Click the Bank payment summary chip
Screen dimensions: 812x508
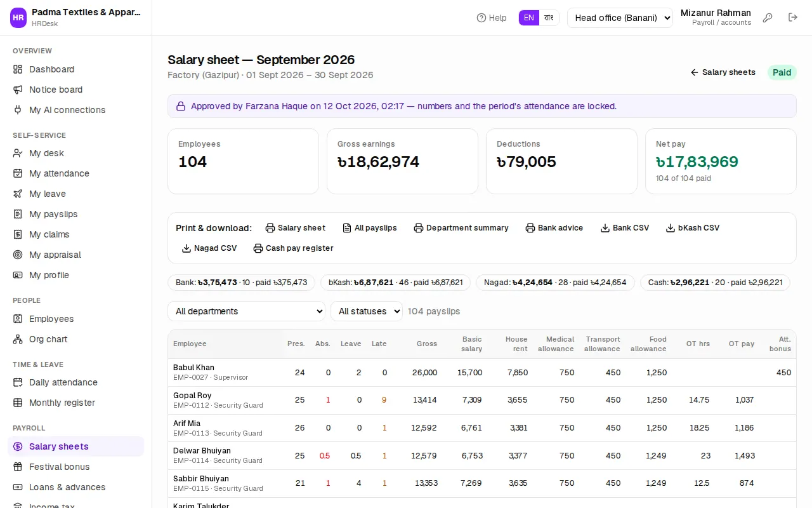(241, 283)
